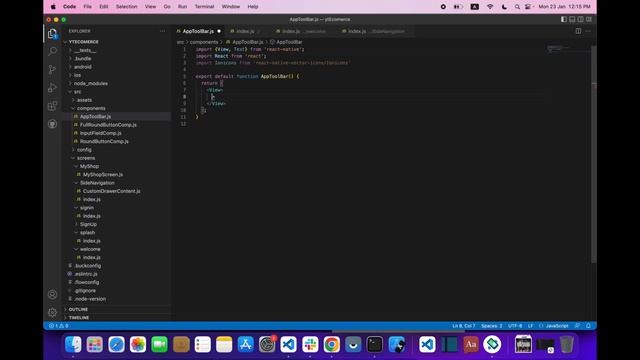Open the Run and Debug view

[52, 87]
